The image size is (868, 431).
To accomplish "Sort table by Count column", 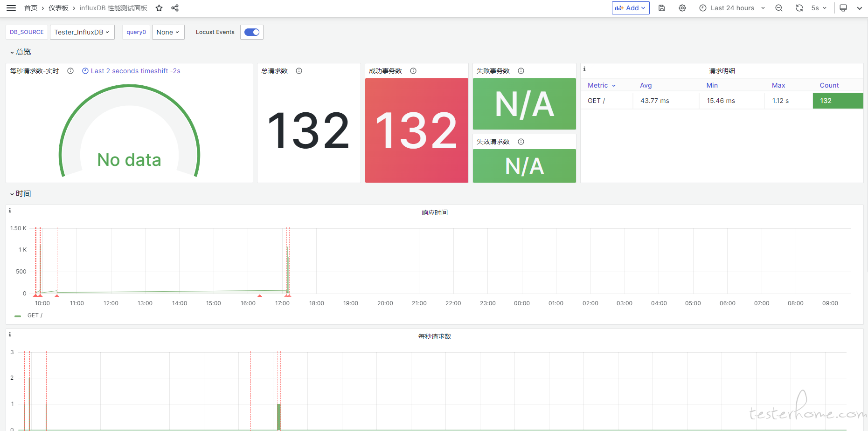I will click(x=829, y=85).
